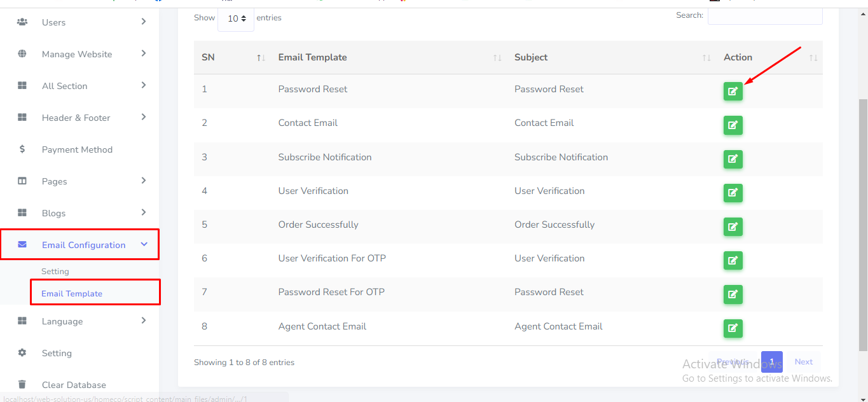Image resolution: width=868 pixels, height=402 pixels.
Task: Select Setting under Email Configuration
Action: click(x=55, y=272)
